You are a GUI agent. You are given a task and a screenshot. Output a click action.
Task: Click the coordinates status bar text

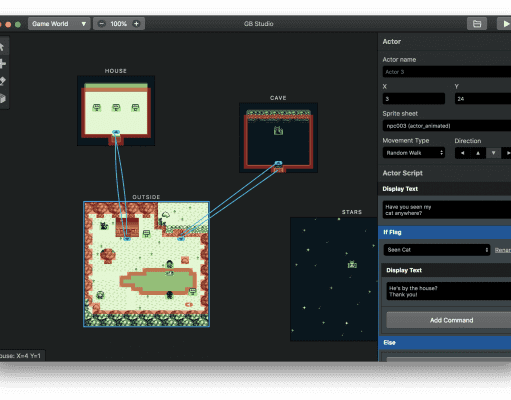click(20, 356)
